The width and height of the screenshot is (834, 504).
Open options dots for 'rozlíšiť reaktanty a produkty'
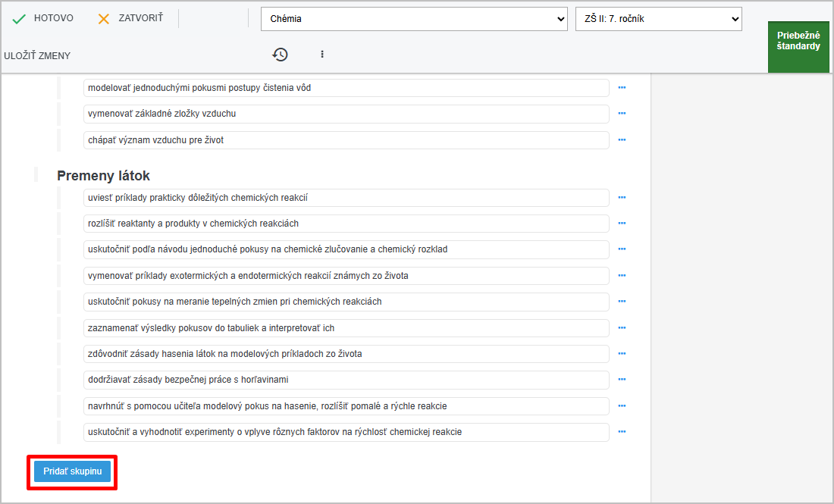pyautogui.click(x=622, y=224)
